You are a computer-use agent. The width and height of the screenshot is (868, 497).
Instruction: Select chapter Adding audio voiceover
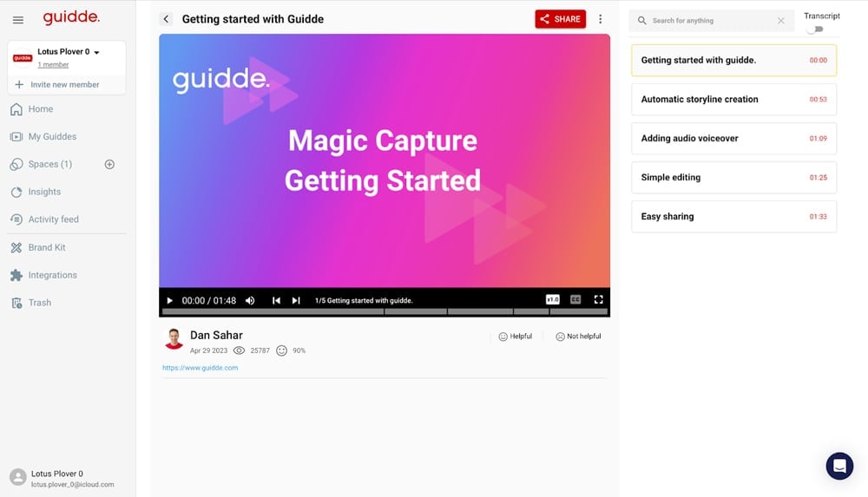click(733, 139)
